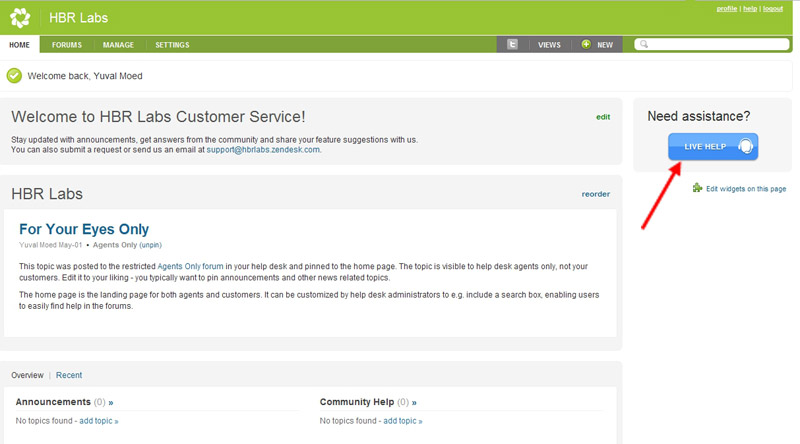Click the Welcome back, Yuval Moed message
The image size is (800, 444).
(85, 76)
